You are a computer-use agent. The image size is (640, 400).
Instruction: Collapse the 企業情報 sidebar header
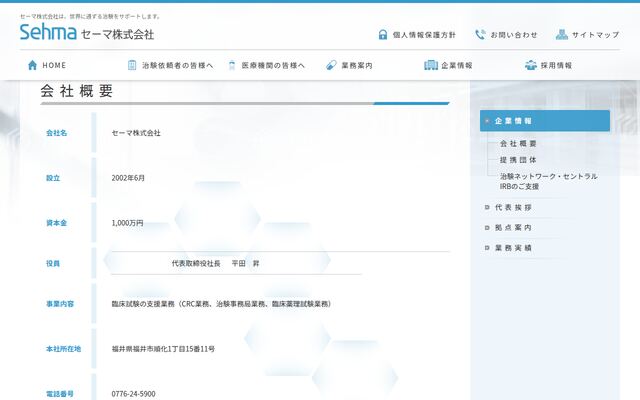coord(545,121)
